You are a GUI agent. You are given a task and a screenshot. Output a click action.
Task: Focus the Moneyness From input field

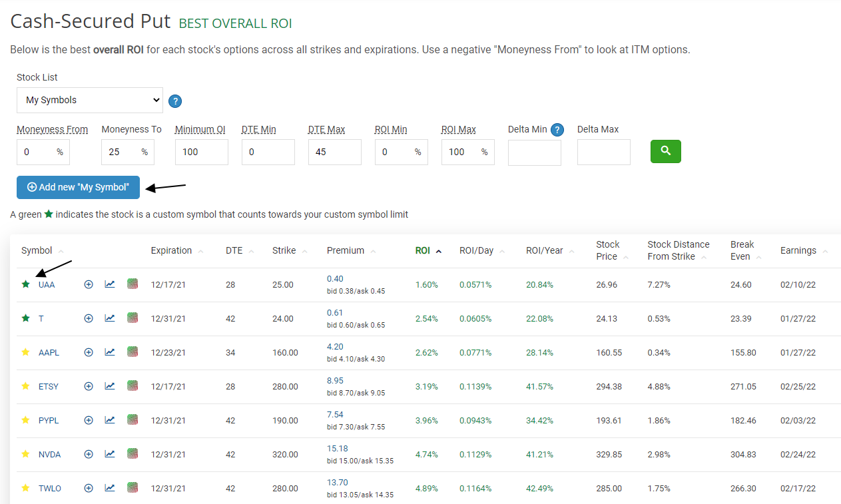point(43,152)
